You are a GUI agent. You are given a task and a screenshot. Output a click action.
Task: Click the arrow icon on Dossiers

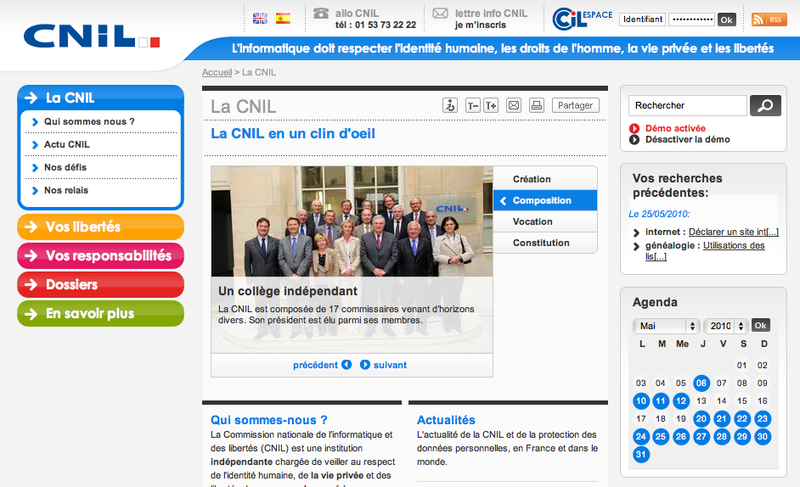point(31,285)
